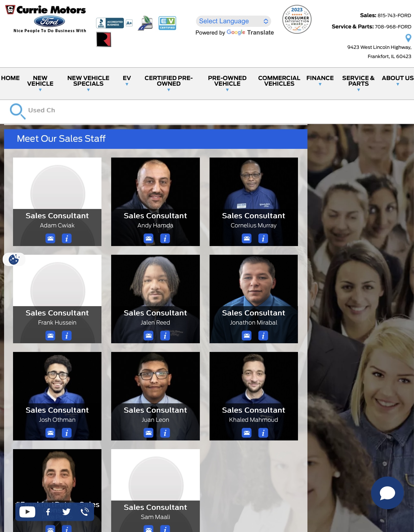Open the live chat bubble

tap(387, 493)
